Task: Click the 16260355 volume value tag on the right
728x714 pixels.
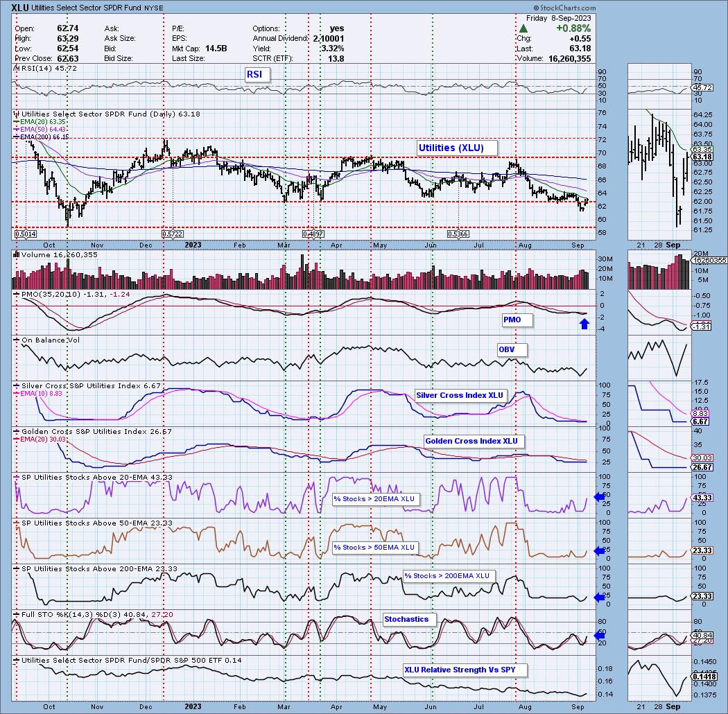Action: click(x=709, y=261)
